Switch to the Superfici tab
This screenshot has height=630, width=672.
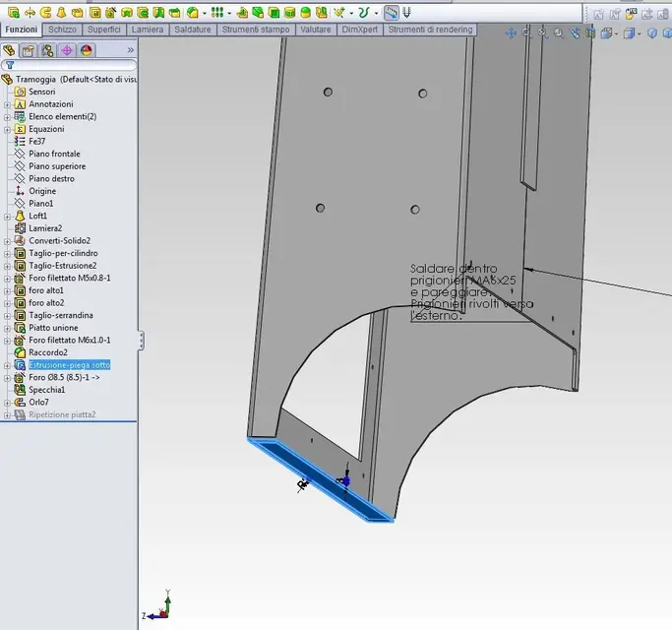click(x=103, y=30)
